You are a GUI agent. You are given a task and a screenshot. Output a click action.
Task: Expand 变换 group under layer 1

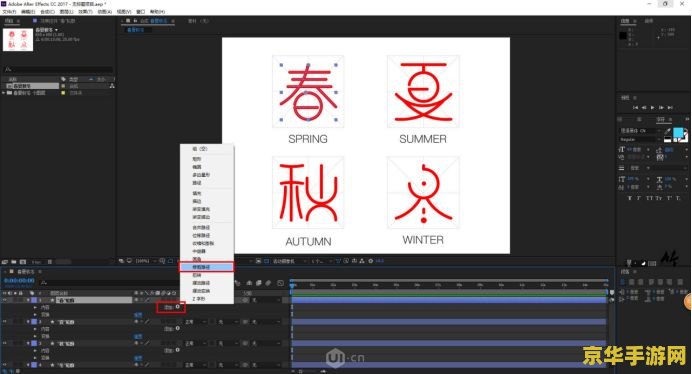point(36,314)
